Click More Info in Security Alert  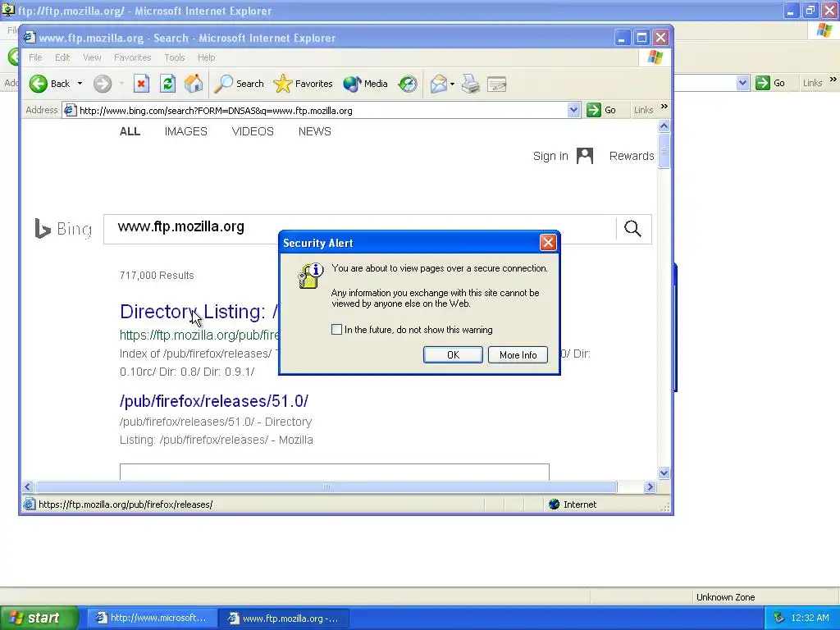(518, 354)
